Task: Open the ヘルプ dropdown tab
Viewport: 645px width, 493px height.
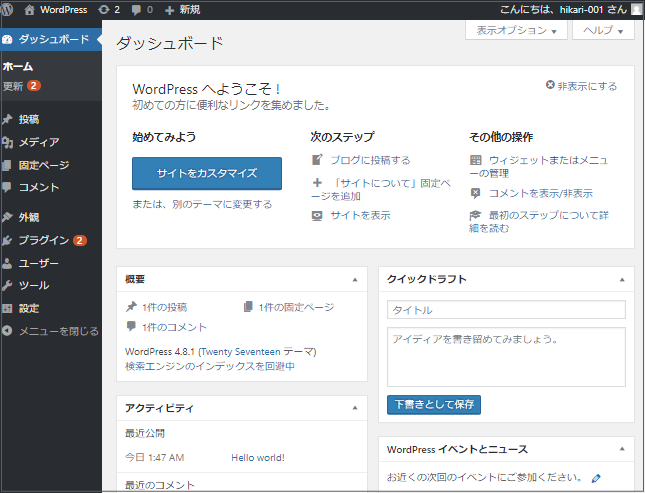Action: coord(603,30)
